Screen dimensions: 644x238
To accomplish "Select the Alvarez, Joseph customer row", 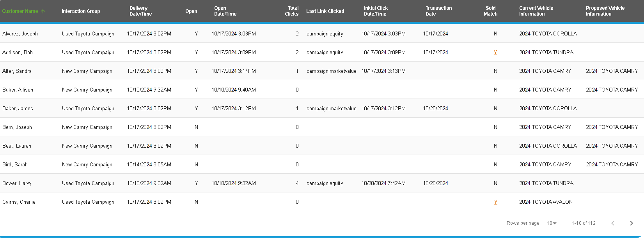I will pos(20,34).
